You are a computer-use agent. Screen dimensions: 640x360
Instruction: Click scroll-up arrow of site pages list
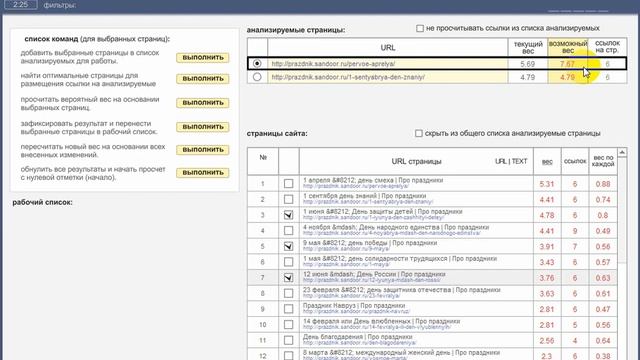click(622, 152)
